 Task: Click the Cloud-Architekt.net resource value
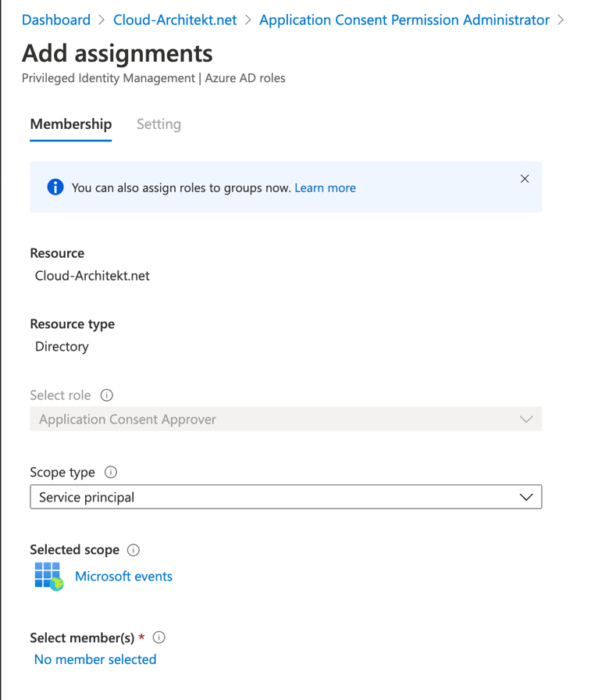pos(92,276)
